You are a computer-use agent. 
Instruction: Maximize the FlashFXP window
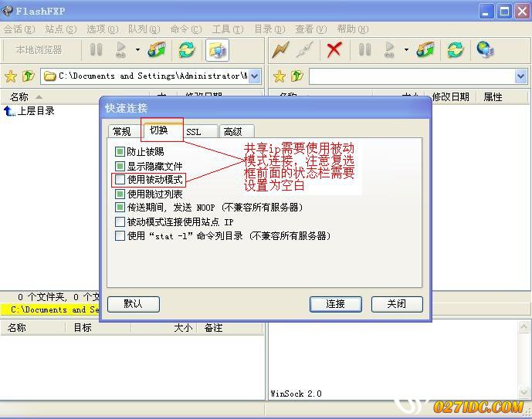[x=504, y=12]
